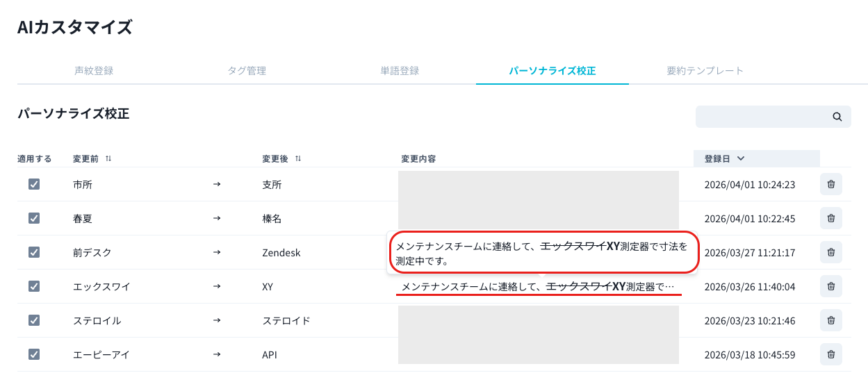Click the 適用する column header
Screen dimensions: 868x373
pyautogui.click(x=35, y=159)
